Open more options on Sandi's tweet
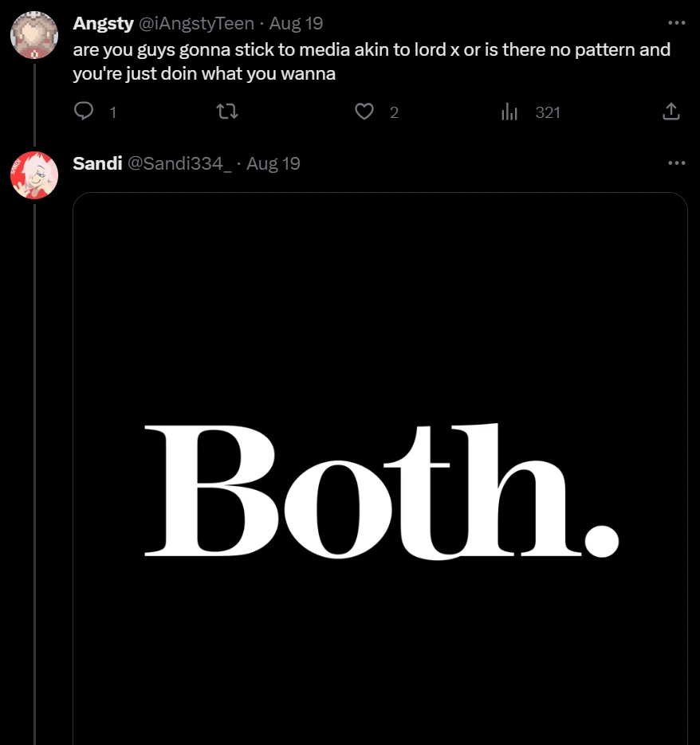The image size is (700, 745). [677, 163]
